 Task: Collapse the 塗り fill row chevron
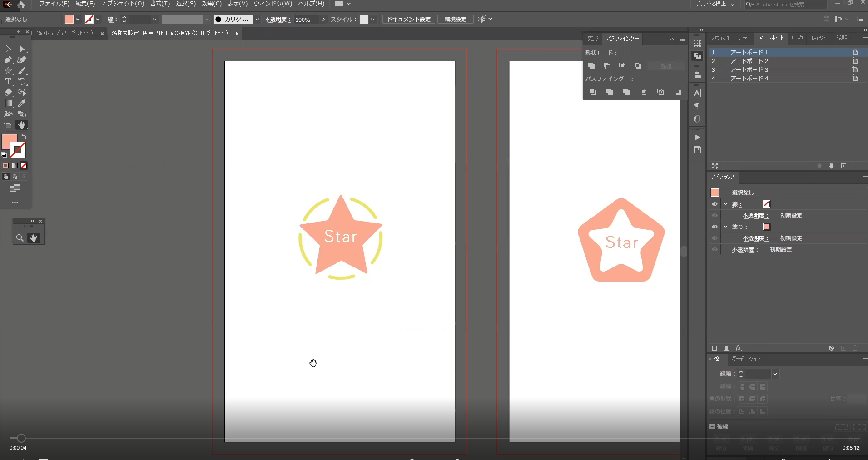click(x=726, y=227)
